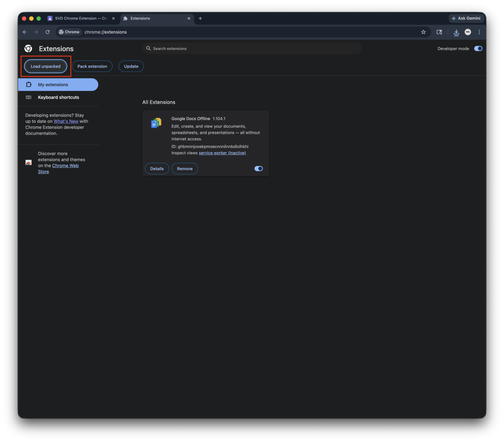Screen dimensions: 504x442
Task: Switch to SVD Chrome Extension tab
Action: coord(81,18)
